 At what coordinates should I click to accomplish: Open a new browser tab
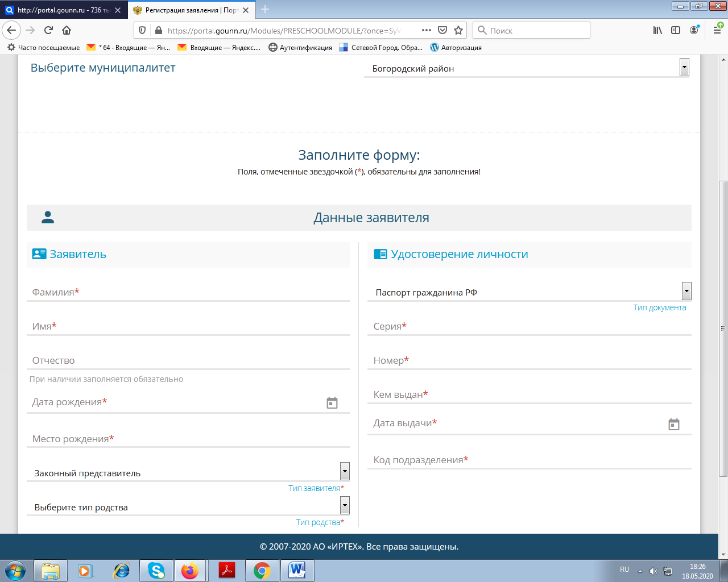coord(265,10)
